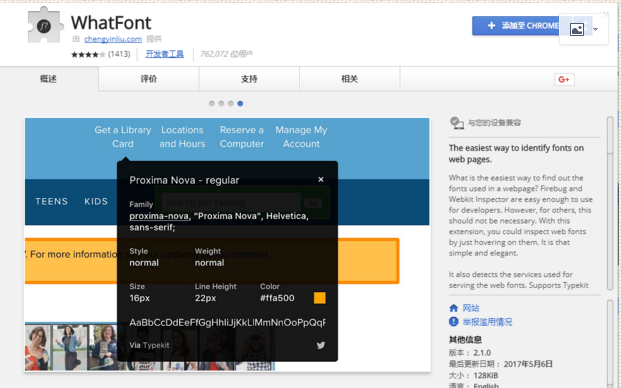Click the TEENS navigation item

coord(51,201)
